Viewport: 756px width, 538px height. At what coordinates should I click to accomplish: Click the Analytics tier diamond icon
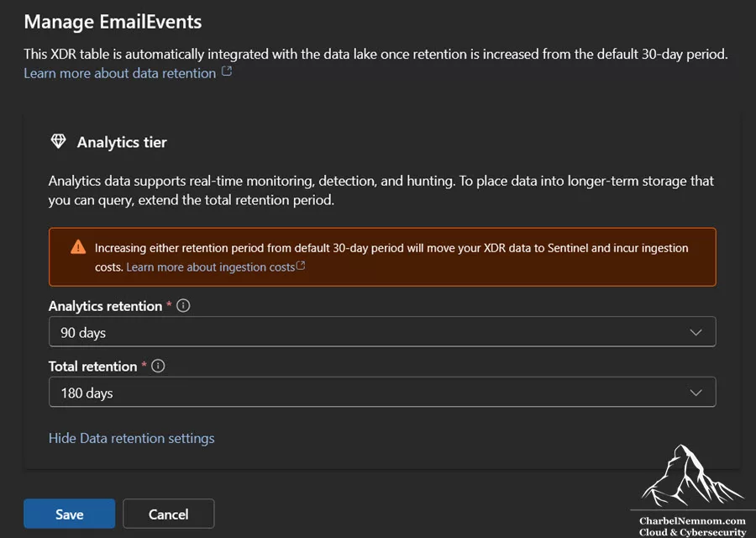[58, 141]
